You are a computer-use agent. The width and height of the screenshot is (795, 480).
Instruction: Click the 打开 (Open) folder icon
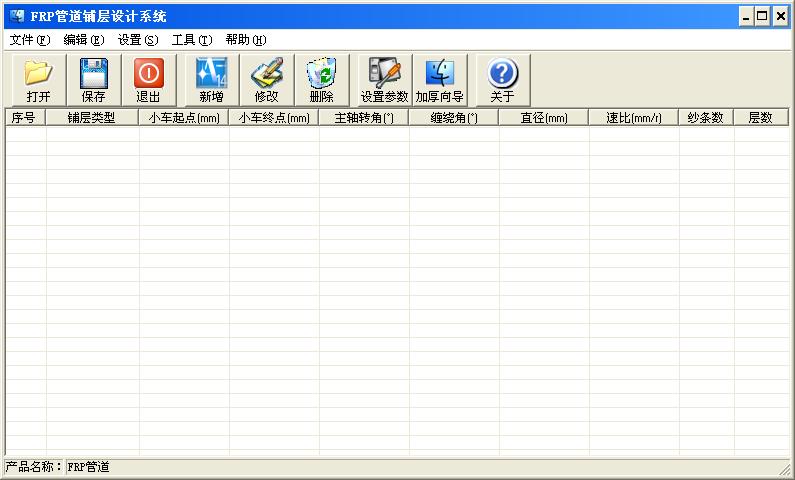[x=38, y=73]
